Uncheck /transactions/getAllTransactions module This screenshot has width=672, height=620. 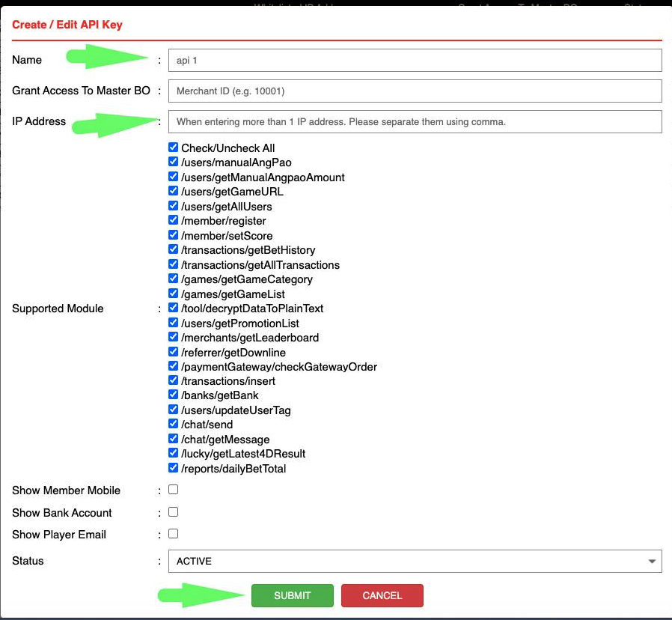pyautogui.click(x=173, y=264)
